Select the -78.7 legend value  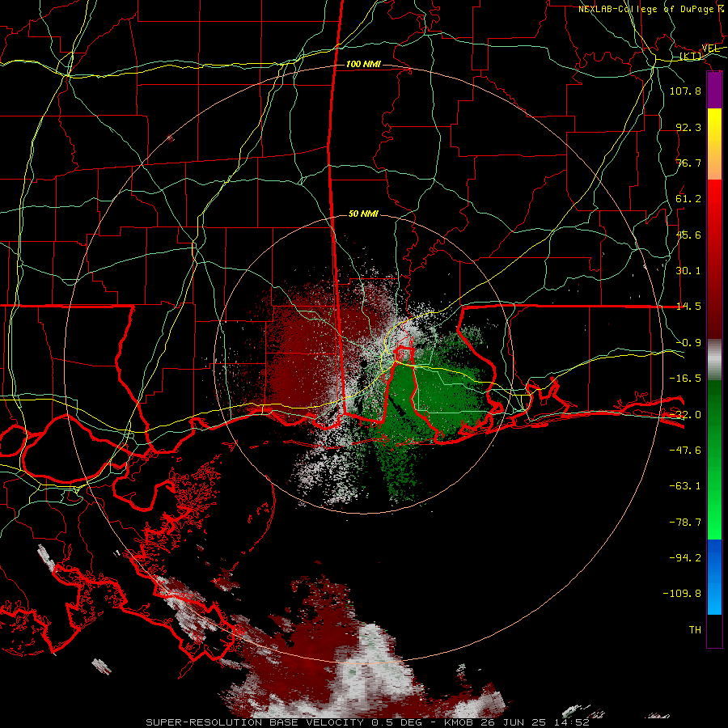(685, 523)
